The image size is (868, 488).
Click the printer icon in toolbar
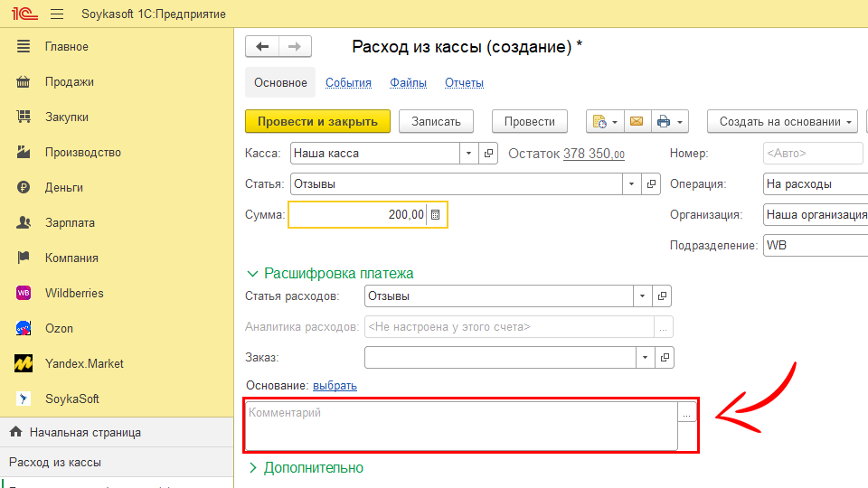point(664,121)
